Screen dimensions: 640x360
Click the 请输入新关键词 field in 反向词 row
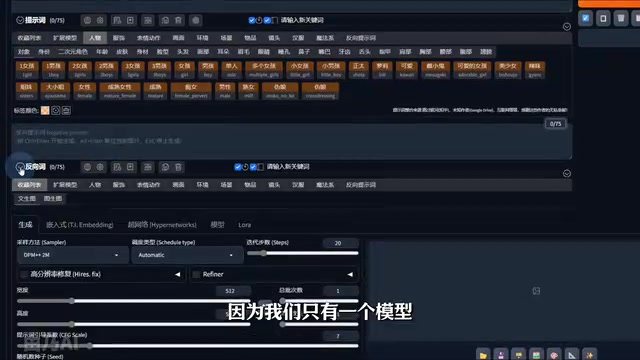(288, 167)
